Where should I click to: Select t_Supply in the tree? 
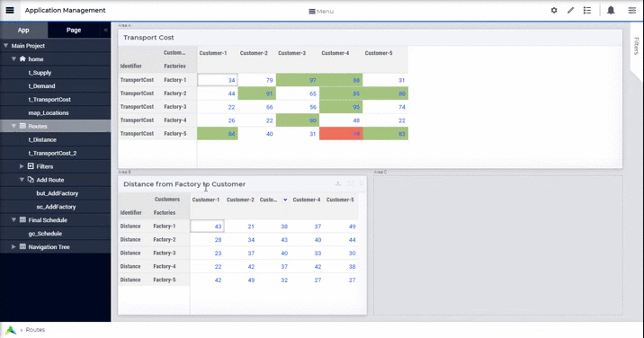point(40,73)
